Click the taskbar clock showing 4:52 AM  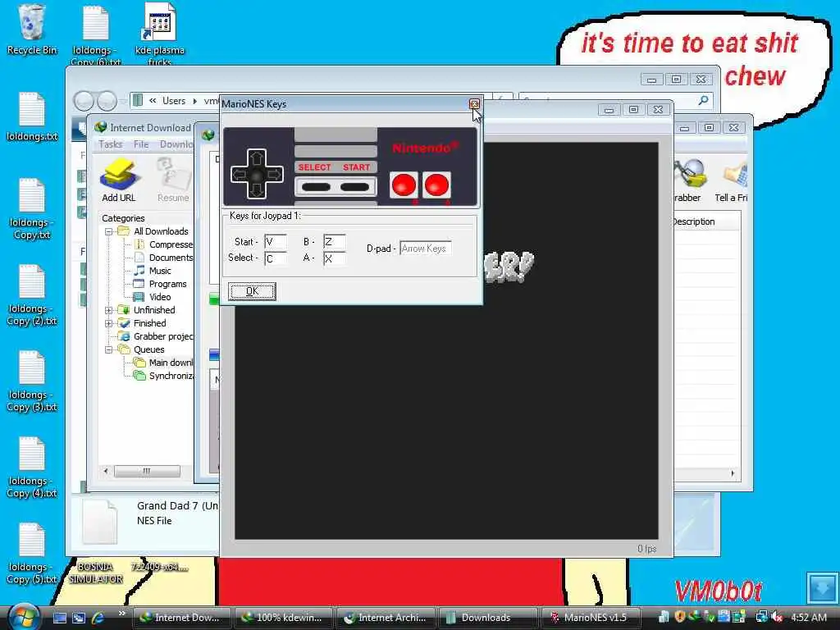pyautogui.click(x=808, y=618)
